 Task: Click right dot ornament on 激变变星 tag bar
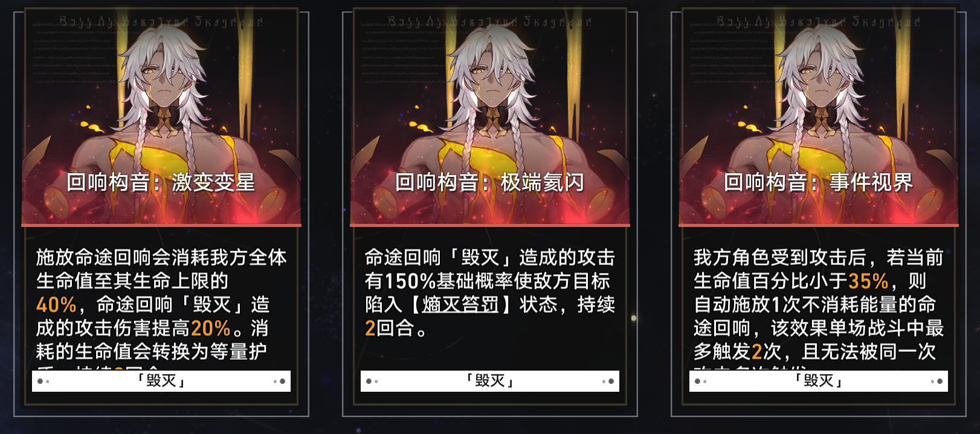pyautogui.click(x=279, y=381)
